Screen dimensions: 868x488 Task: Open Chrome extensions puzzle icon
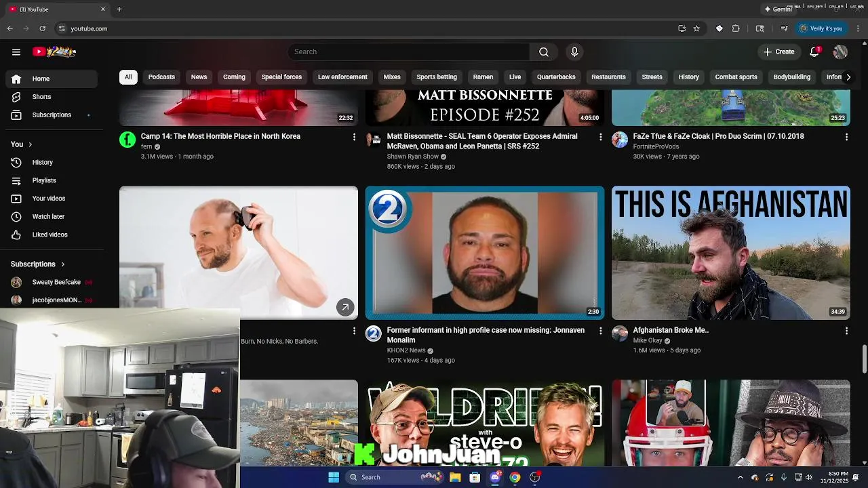736,28
